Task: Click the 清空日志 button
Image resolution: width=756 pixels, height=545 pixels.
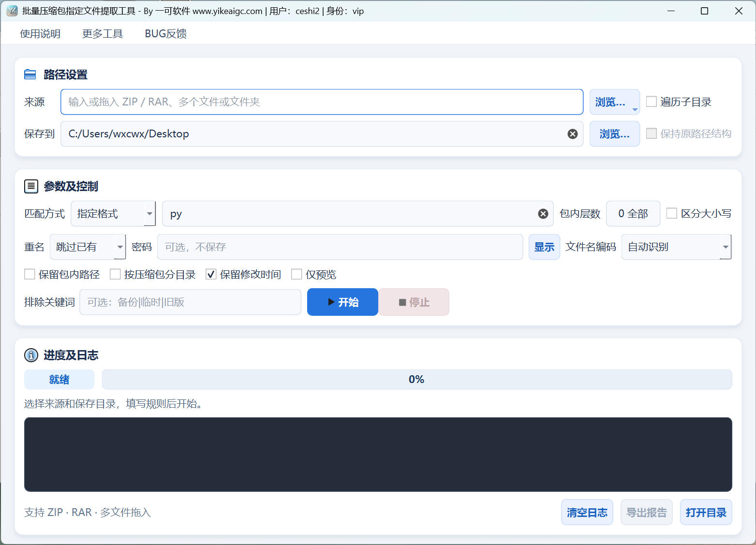Action: (x=587, y=513)
